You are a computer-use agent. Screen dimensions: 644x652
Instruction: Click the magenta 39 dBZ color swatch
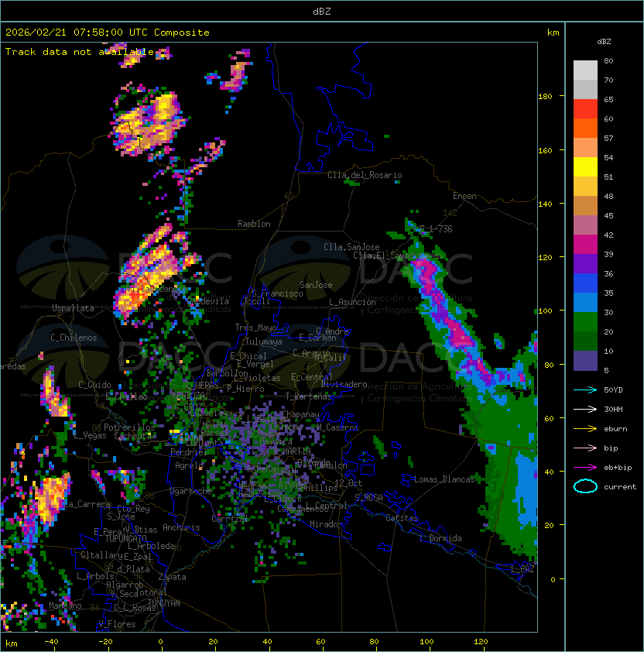pyautogui.click(x=585, y=244)
